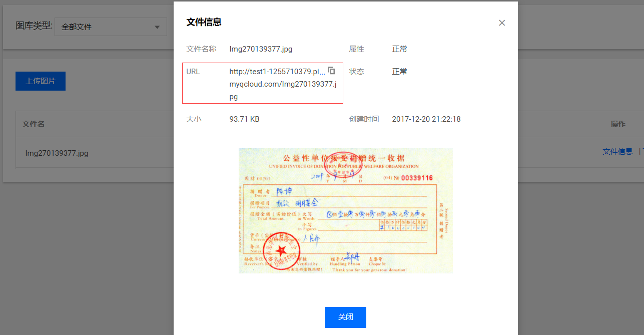Viewport: 644px width, 335px height.
Task: Click the 状态 value 正常
Action: (x=400, y=72)
